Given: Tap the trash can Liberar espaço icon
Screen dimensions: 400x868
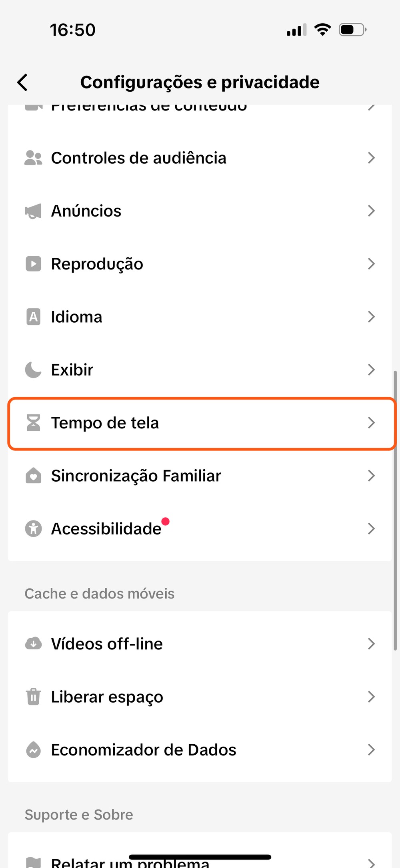Looking at the screenshot, I should [x=33, y=697].
